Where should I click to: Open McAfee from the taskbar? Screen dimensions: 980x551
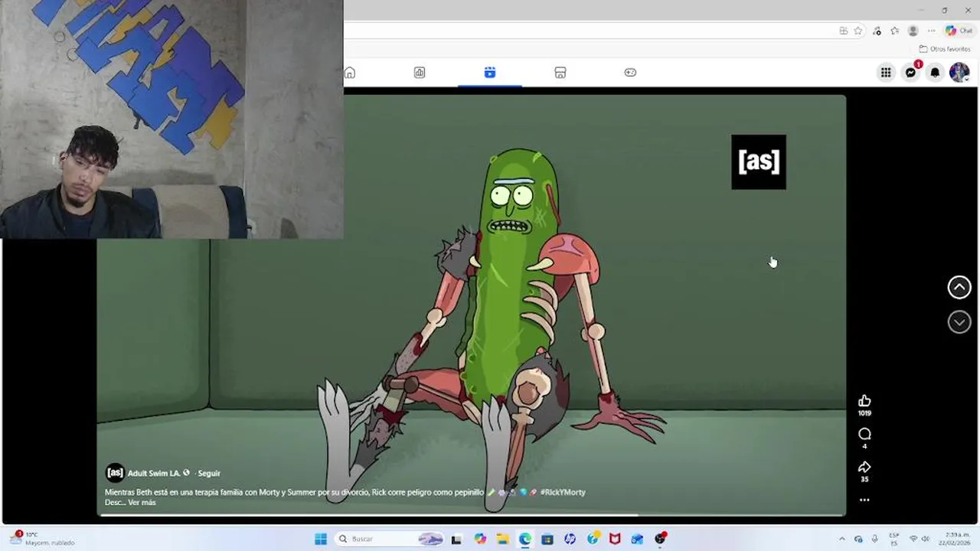coord(615,539)
